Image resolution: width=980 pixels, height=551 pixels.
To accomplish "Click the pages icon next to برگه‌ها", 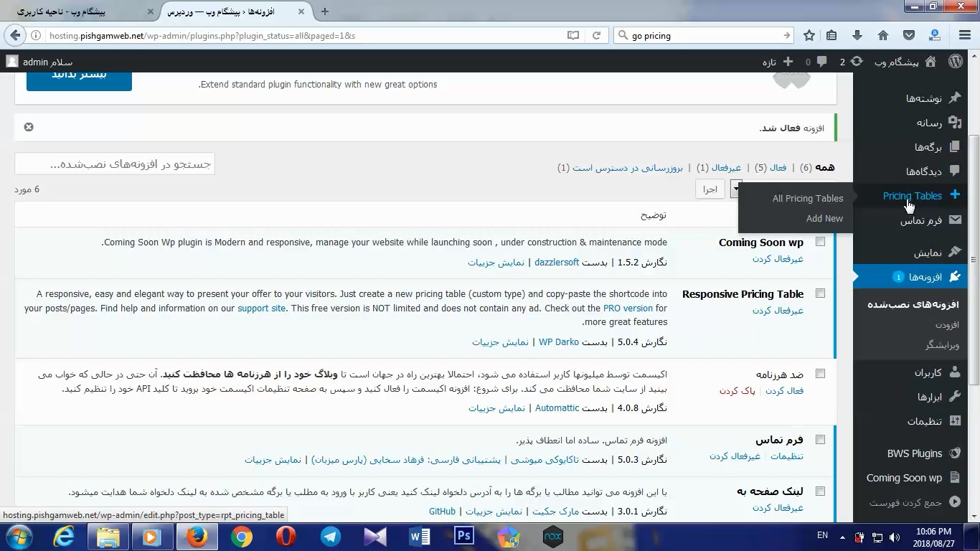I will (955, 147).
